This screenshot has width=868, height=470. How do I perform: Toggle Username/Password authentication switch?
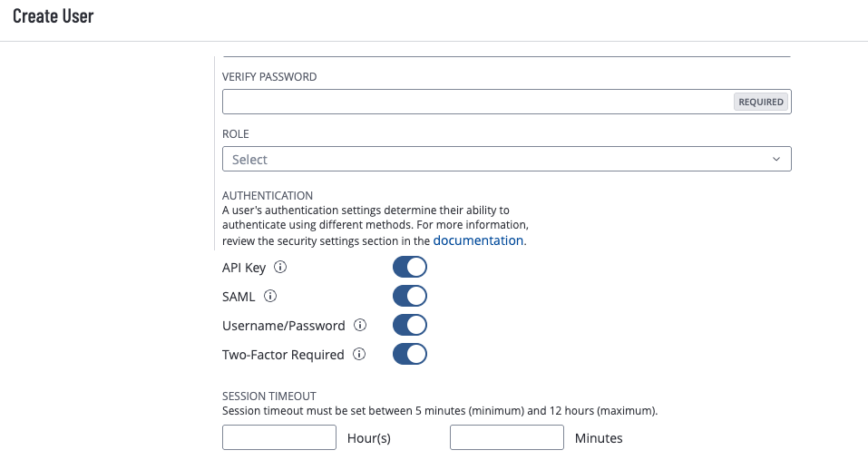click(x=409, y=325)
